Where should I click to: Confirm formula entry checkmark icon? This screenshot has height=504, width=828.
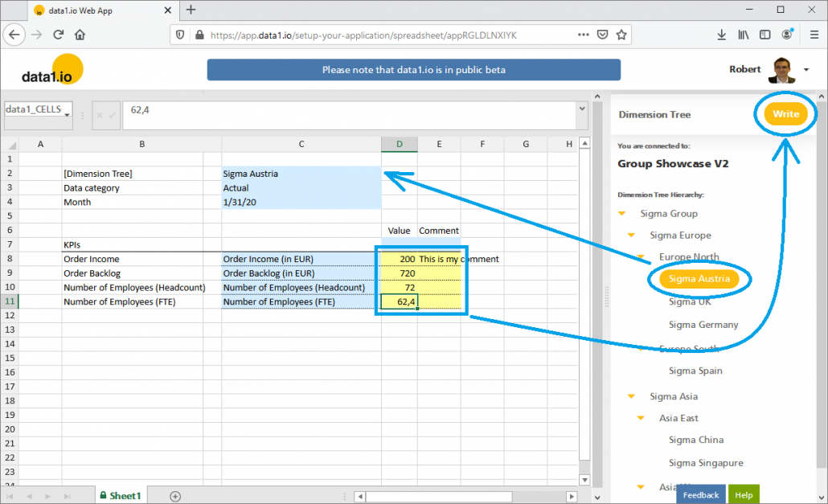click(112, 115)
